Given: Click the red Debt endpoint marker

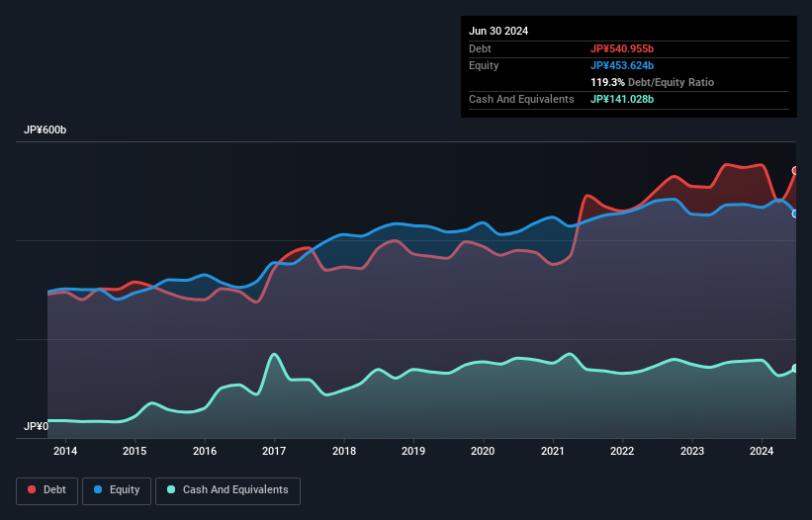Looking at the screenshot, I should coord(795,171).
